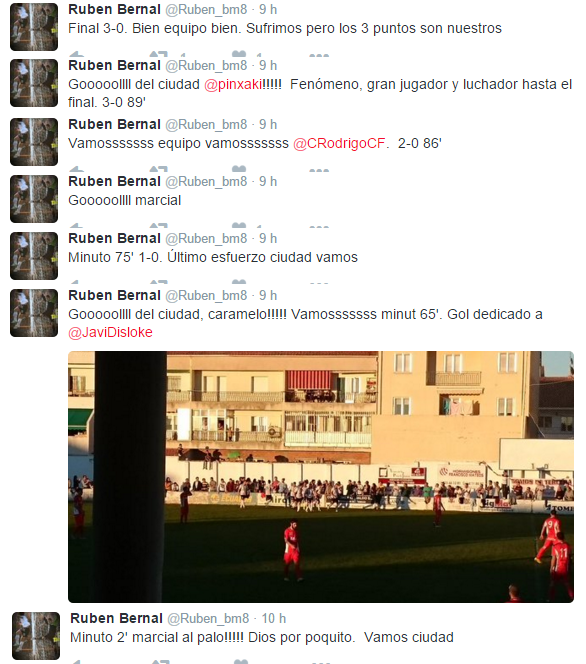Retweet the "Final 3-0. Bien equipo" tweet
Screen dimensions: 586x664
(159, 53)
